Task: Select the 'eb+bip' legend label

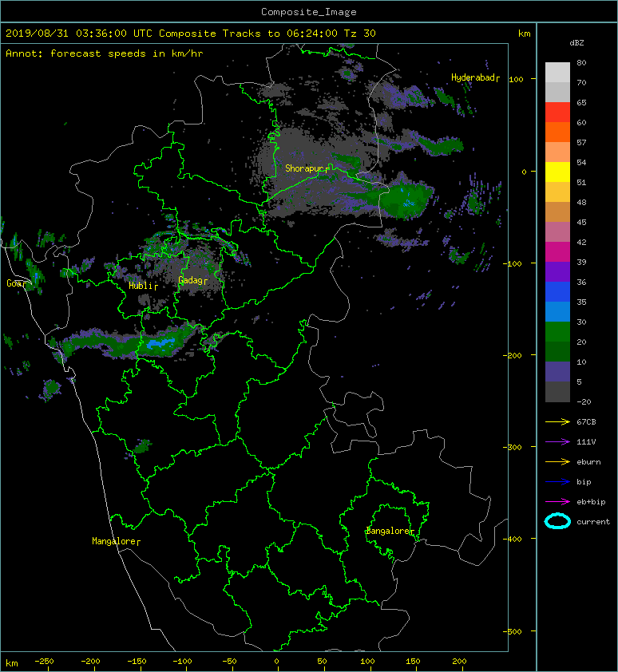Action: tap(591, 502)
